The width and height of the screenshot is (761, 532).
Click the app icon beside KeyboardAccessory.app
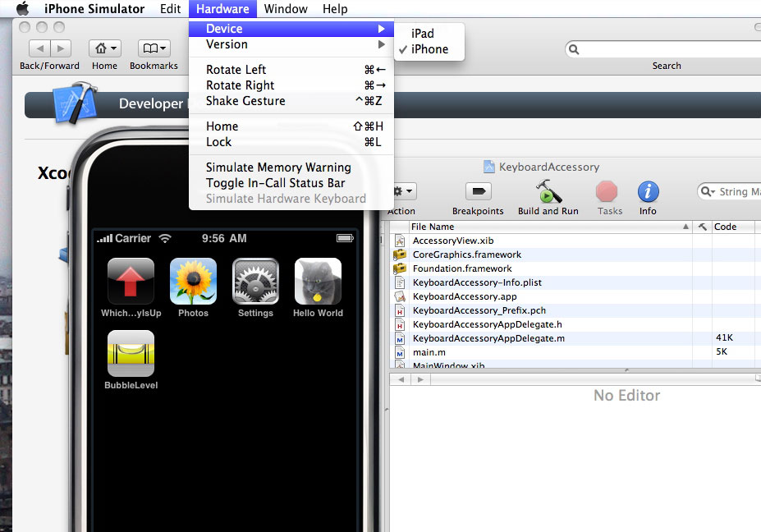pyautogui.click(x=400, y=296)
